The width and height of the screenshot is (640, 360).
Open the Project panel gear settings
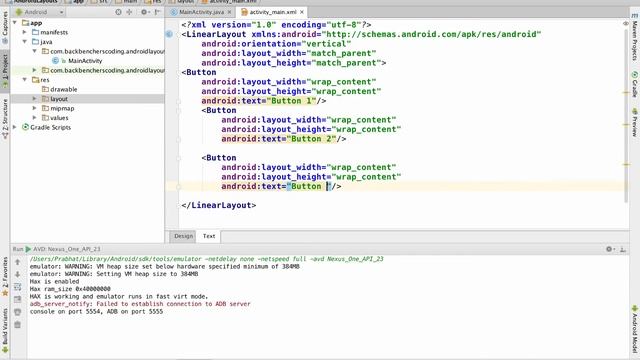(144, 12)
